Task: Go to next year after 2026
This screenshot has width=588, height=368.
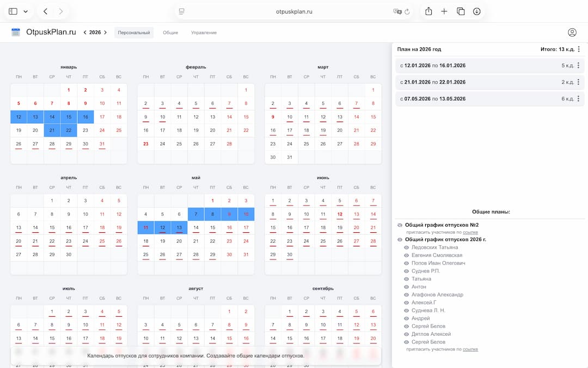Action: (106, 33)
